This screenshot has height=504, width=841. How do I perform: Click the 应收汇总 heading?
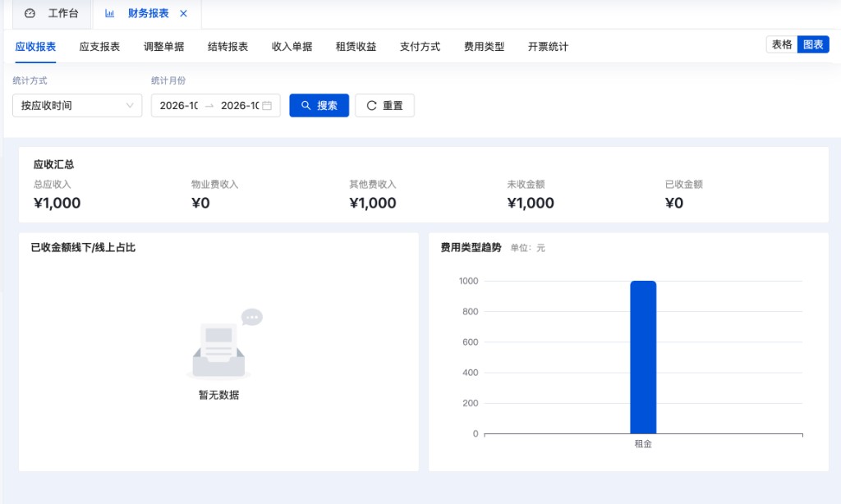53,164
